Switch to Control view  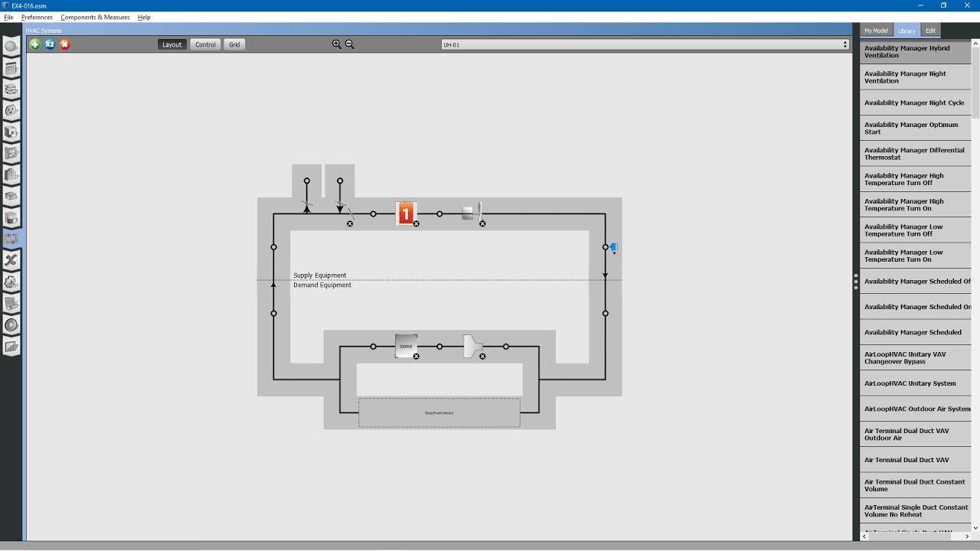pos(205,44)
